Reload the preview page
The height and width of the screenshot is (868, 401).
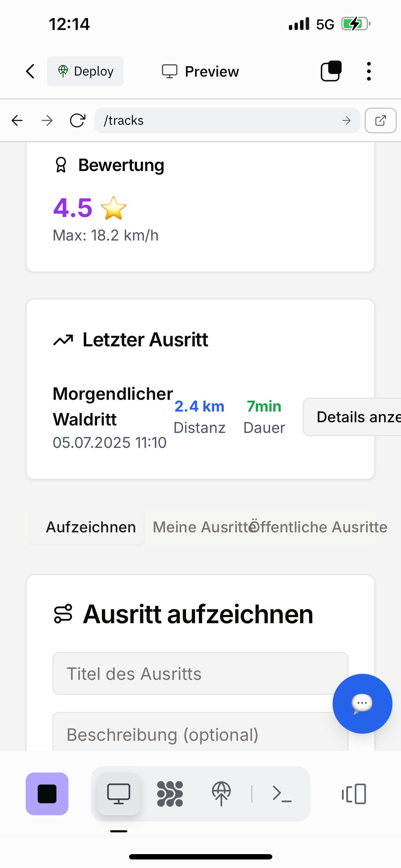point(77,121)
